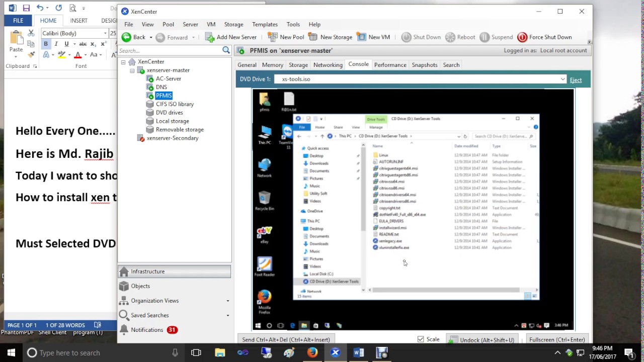The image size is (644, 362).
Task: Switch to the Networking tab
Action: pyautogui.click(x=328, y=65)
